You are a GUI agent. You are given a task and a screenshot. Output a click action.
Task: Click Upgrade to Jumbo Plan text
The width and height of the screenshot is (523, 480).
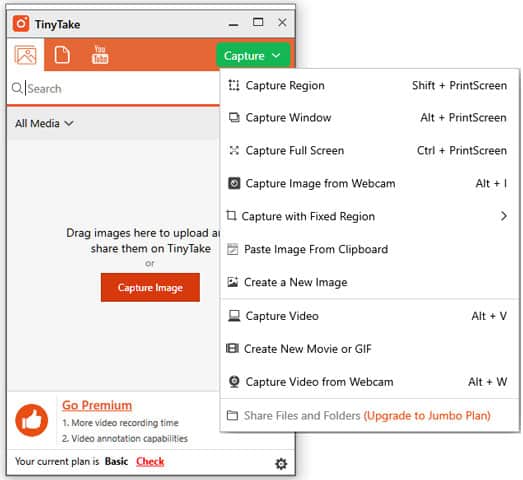click(427, 416)
